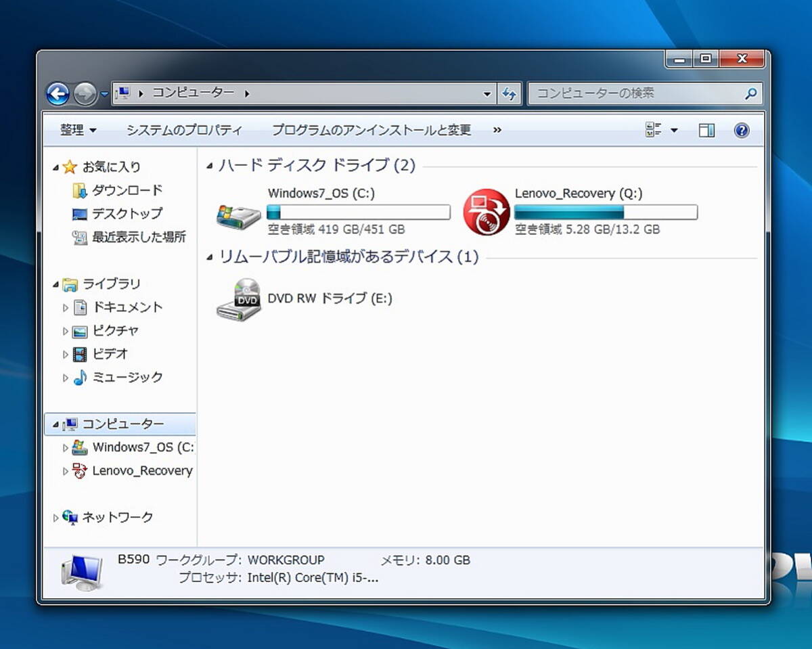The width and height of the screenshot is (812, 649).
Task: Click the computer icon in the address bar
Action: [123, 93]
